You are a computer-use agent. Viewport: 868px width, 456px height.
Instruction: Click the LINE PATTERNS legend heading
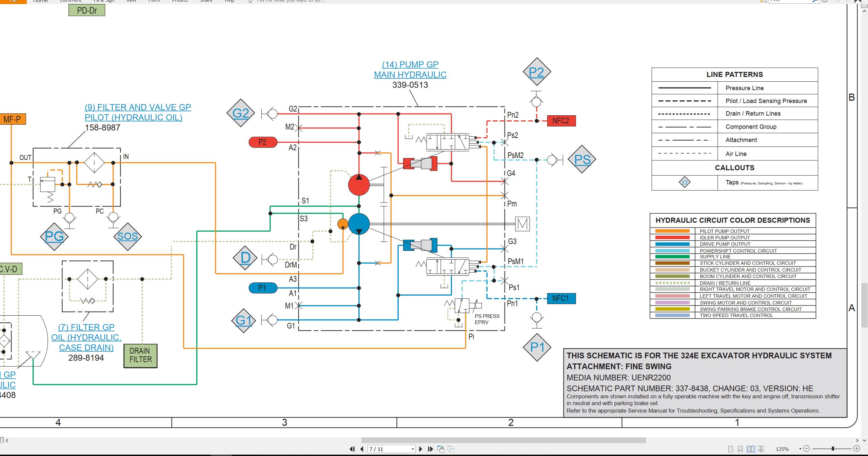(734, 75)
